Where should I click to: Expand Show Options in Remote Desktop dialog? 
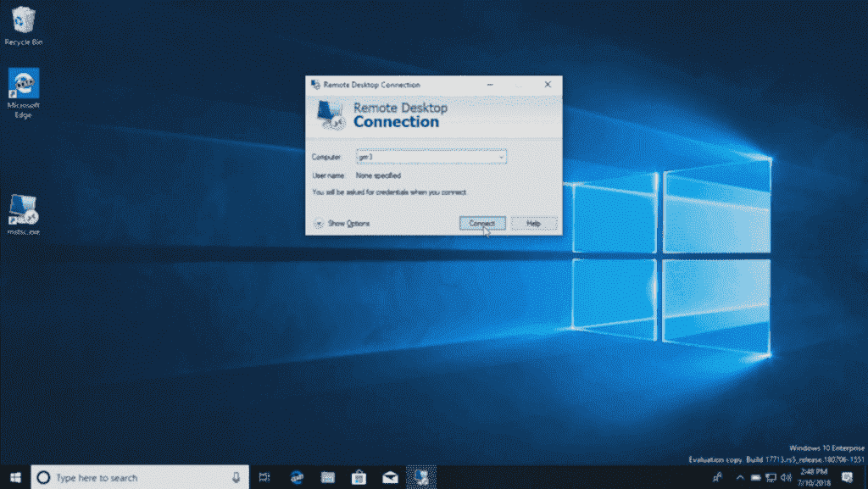pos(342,224)
